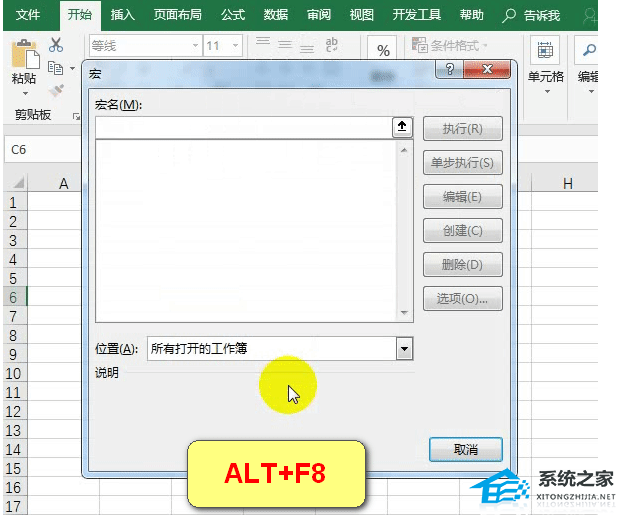This screenshot has width=631, height=515.
Task: Click the Cancel (取消) button
Action: pyautogui.click(x=466, y=449)
